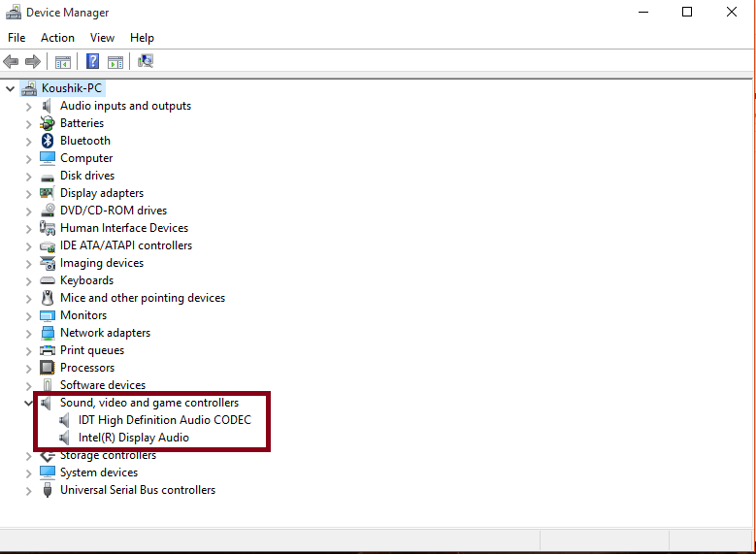
Task: Click the Disk drives icon
Action: pyautogui.click(x=48, y=178)
